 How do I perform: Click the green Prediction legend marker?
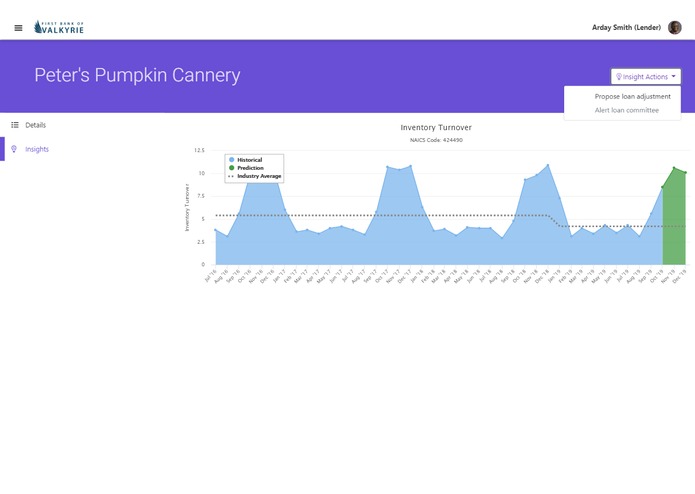[231, 168]
